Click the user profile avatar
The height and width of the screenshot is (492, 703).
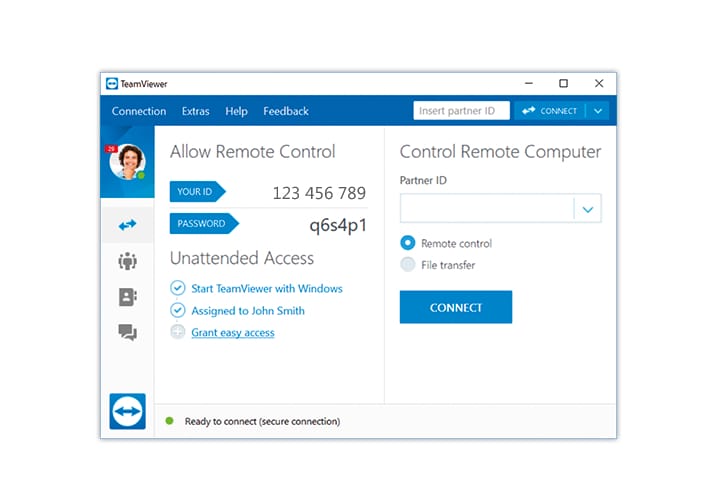pos(127,162)
